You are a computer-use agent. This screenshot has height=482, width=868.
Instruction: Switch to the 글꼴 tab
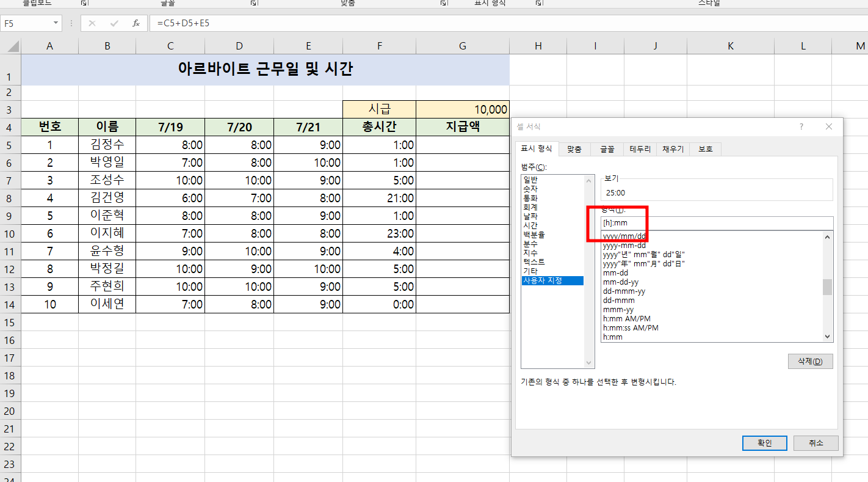click(607, 149)
